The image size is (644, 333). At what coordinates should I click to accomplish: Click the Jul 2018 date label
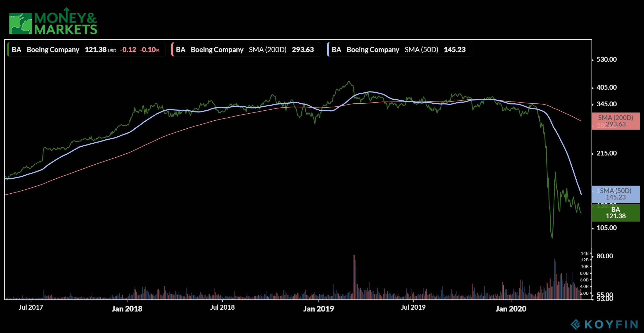222,307
